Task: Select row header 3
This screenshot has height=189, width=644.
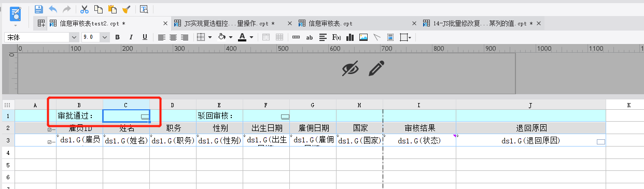Action: (x=8, y=140)
